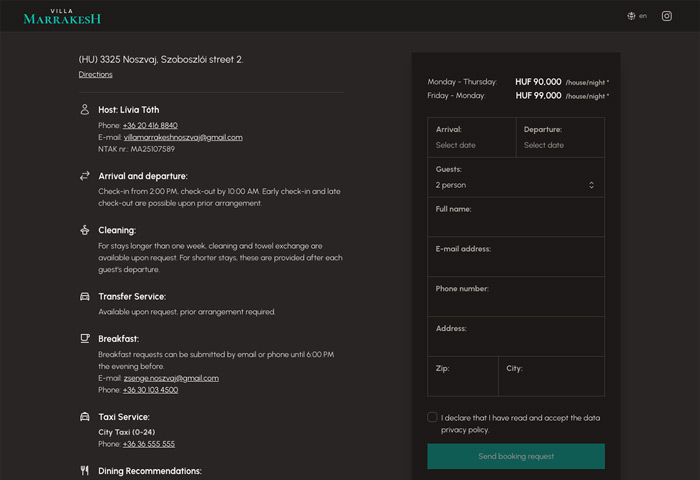Click the globe language icon
This screenshot has height=480, width=700.
(x=631, y=16)
